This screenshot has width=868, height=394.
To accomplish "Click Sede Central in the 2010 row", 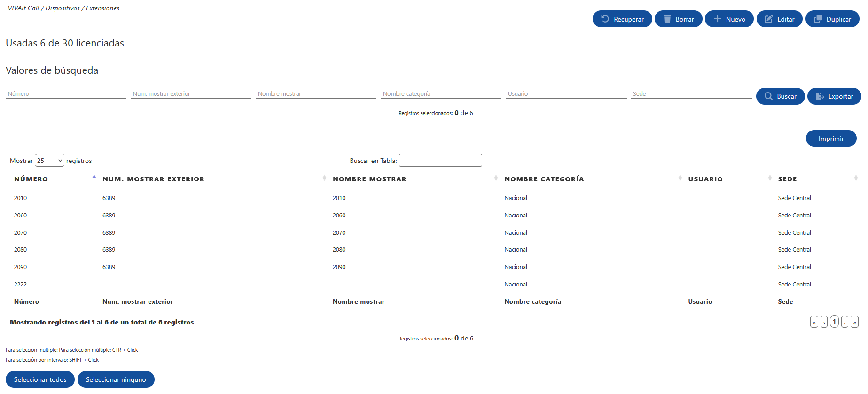I will (794, 198).
